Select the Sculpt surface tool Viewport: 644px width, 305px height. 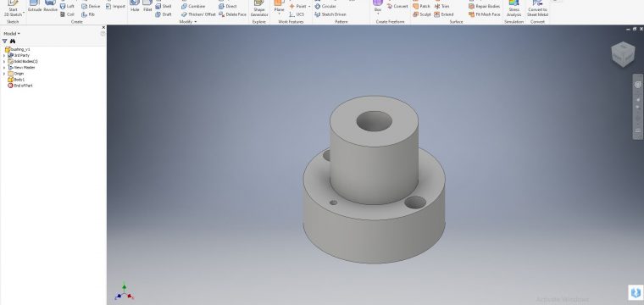[422, 14]
